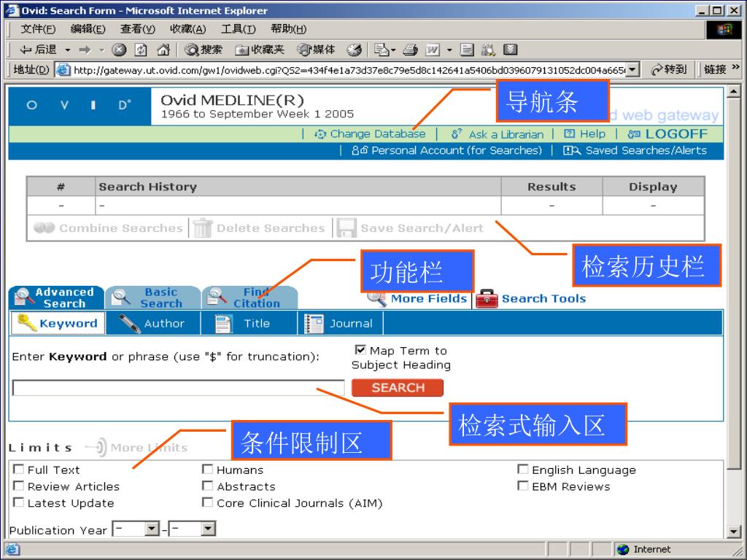Click the vertical scrollbar up arrow
Image resolution: width=747 pixels, height=560 pixels.
point(734,90)
